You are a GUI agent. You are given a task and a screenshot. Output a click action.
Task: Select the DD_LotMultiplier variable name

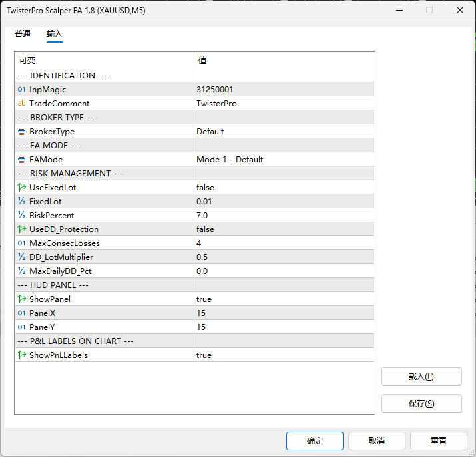(61, 257)
